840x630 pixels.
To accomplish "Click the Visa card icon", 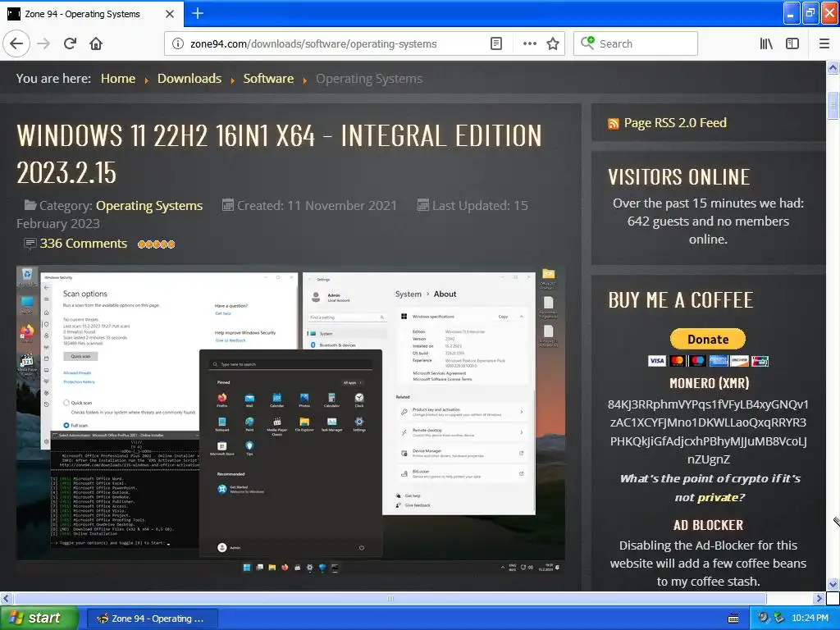I will (657, 361).
